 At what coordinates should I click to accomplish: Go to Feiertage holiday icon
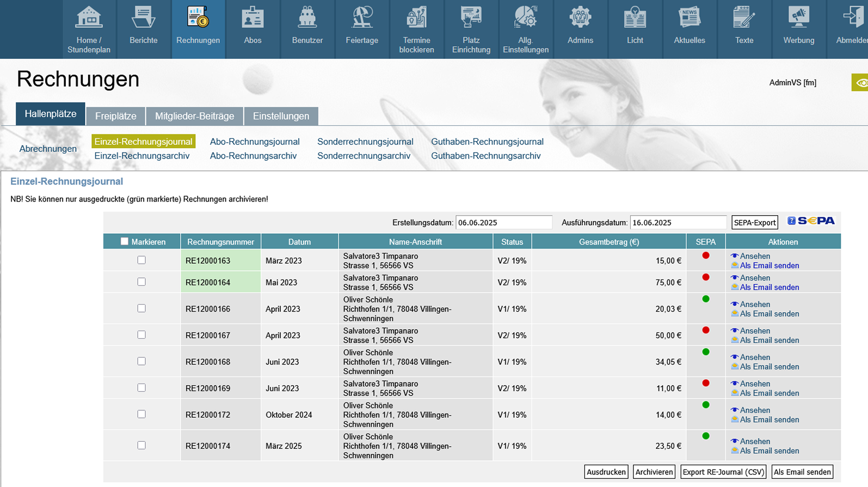[x=362, y=18]
